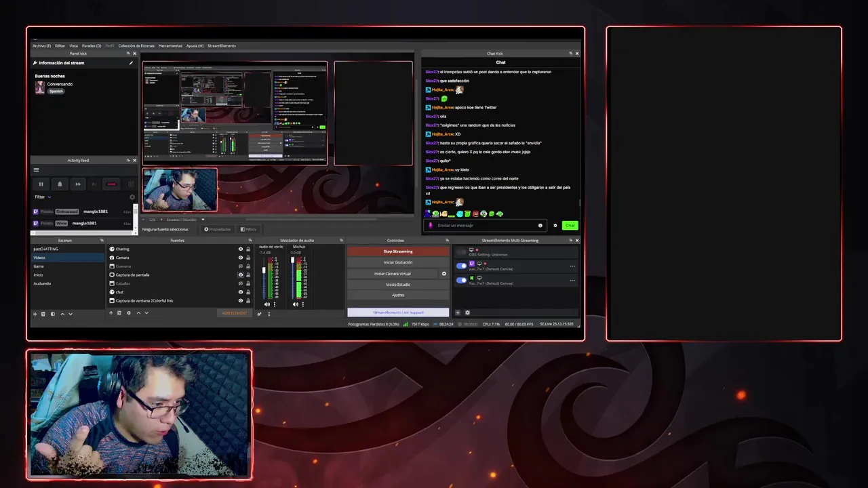Image resolution: width=868 pixels, height=488 pixels.
Task: Open Activity feed settings gear
Action: click(132, 197)
